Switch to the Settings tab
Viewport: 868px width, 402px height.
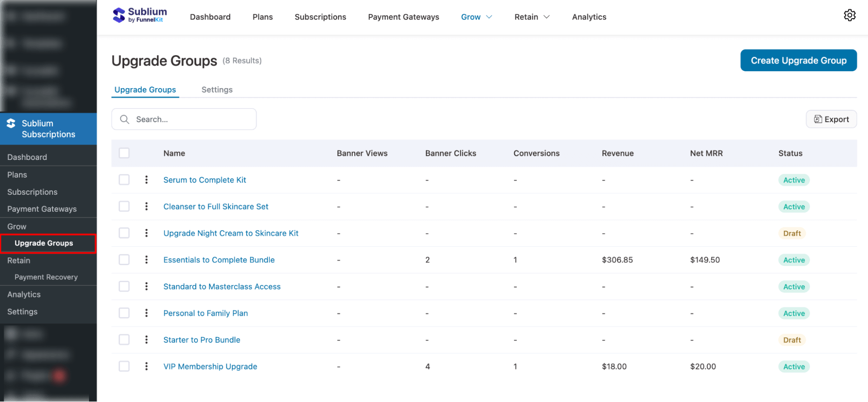pos(217,90)
